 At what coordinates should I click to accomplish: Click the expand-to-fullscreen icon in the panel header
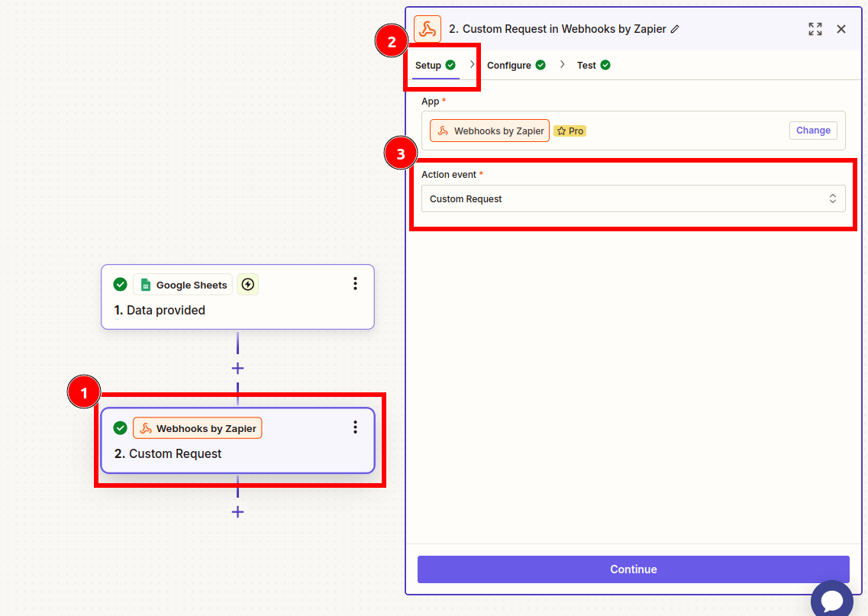(815, 28)
